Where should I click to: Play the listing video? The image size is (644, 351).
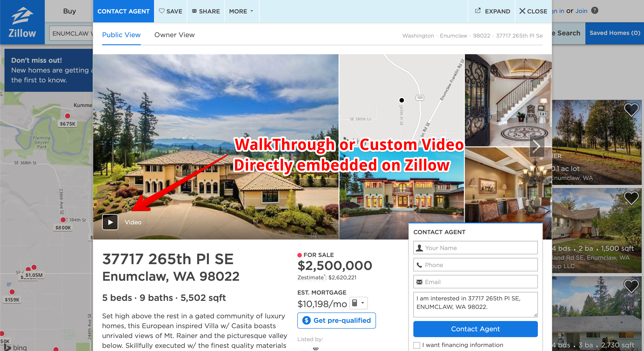coord(110,222)
